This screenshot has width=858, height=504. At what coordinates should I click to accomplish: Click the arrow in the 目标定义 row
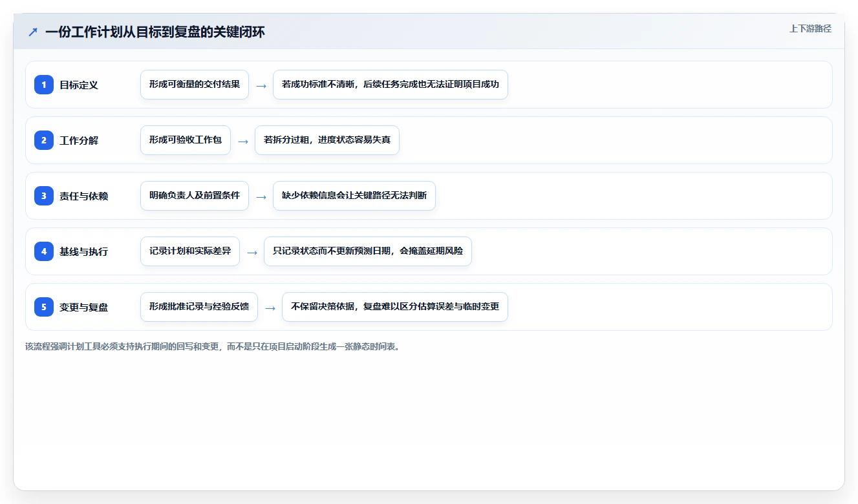pyautogui.click(x=261, y=85)
